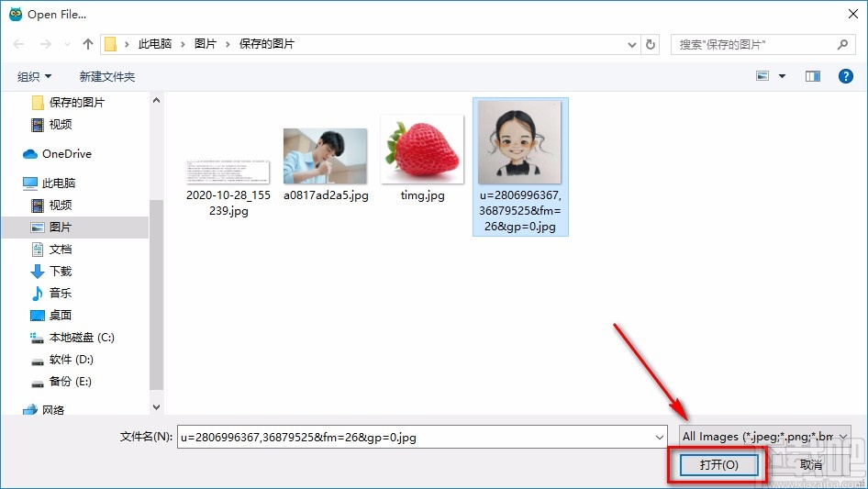This screenshot has height=489, width=868.
Task: Click the 打开(O) button
Action: 718,464
